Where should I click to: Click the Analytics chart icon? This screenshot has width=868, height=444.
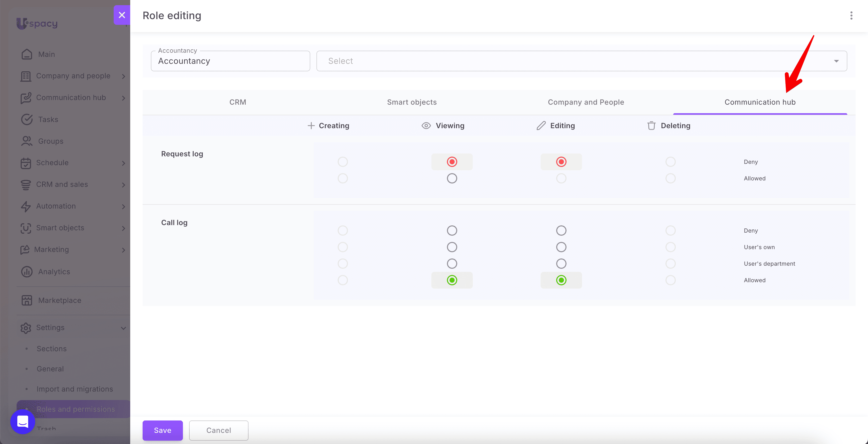click(27, 271)
